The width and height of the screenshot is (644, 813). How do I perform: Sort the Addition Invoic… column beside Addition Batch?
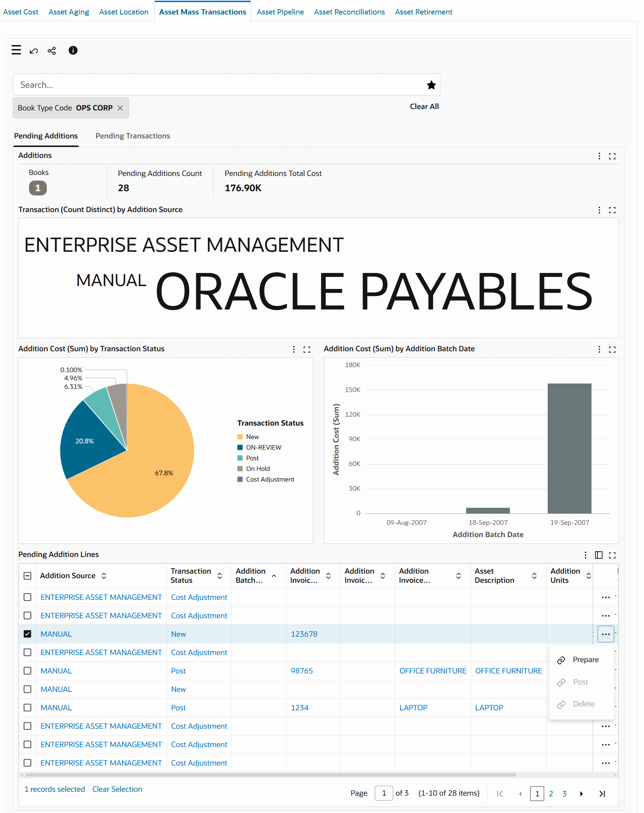click(328, 576)
